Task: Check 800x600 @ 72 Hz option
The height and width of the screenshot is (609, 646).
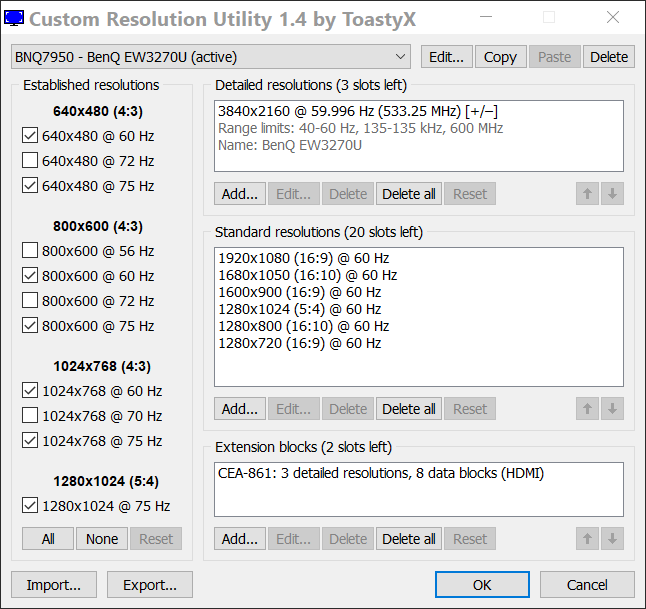Action: tap(30, 301)
